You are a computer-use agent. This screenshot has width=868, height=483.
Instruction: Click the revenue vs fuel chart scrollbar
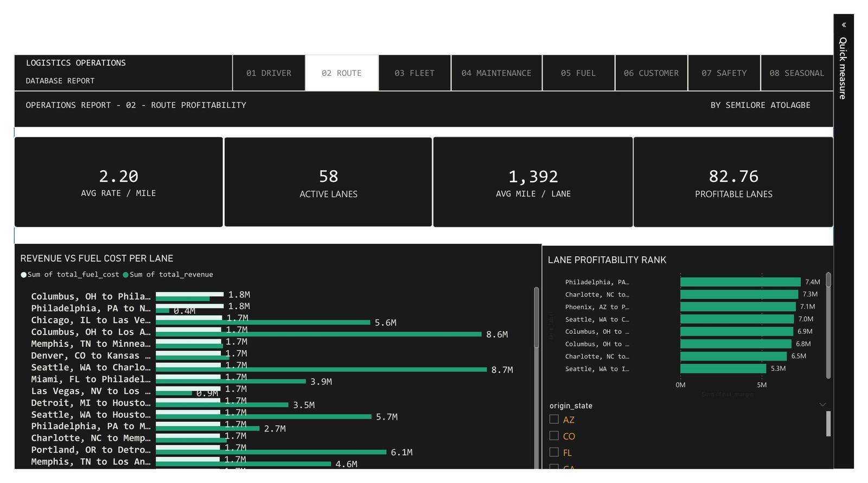(537, 317)
